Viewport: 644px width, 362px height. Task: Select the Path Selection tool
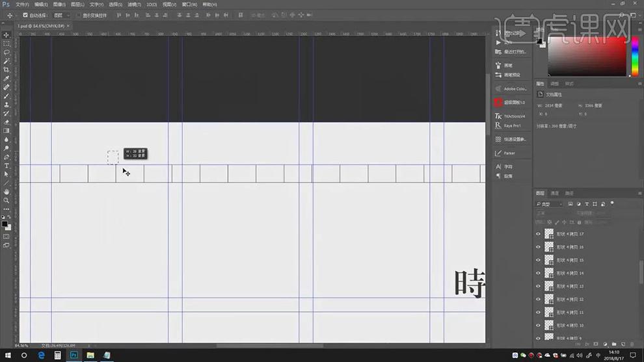(6, 174)
